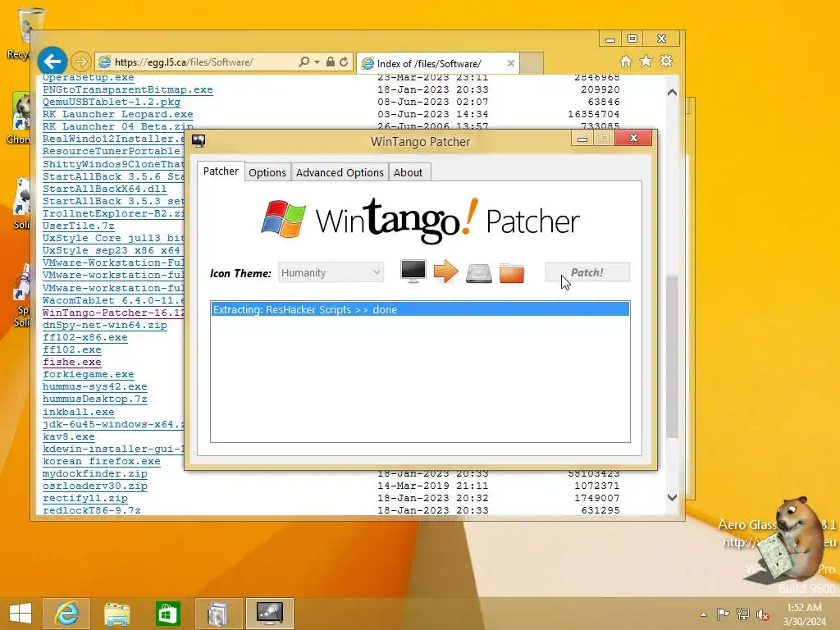The image size is (840, 630).
Task: Click the security lock icon in address bar
Action: point(331,62)
